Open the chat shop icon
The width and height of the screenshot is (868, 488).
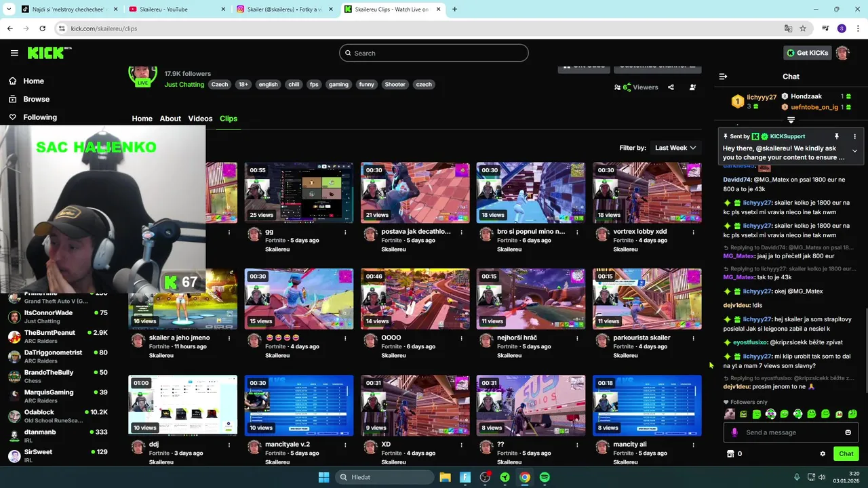(730, 454)
